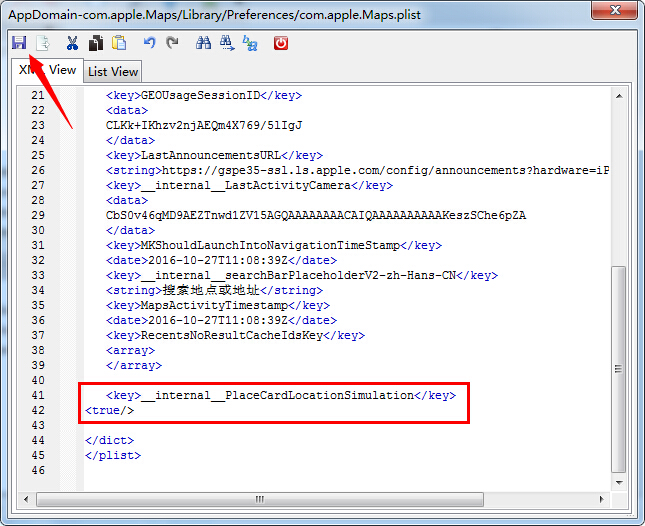645x526 pixels.
Task: Open Find with the binoculars icon
Action: click(x=203, y=43)
